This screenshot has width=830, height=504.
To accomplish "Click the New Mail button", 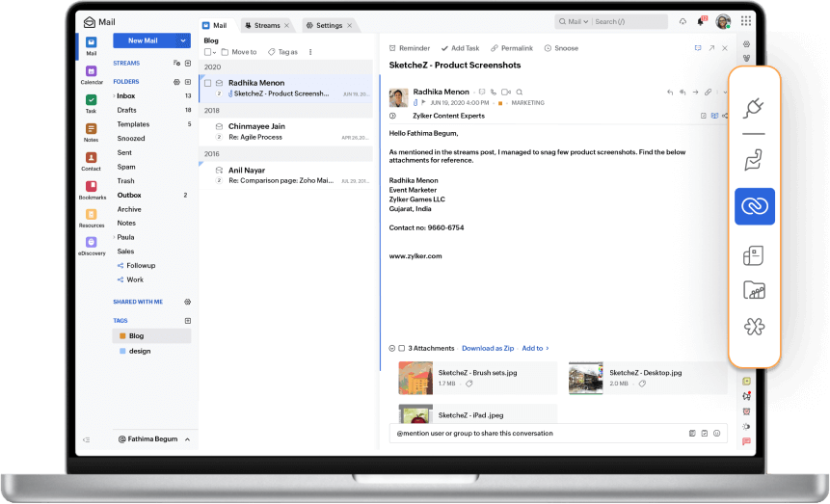I will [143, 40].
